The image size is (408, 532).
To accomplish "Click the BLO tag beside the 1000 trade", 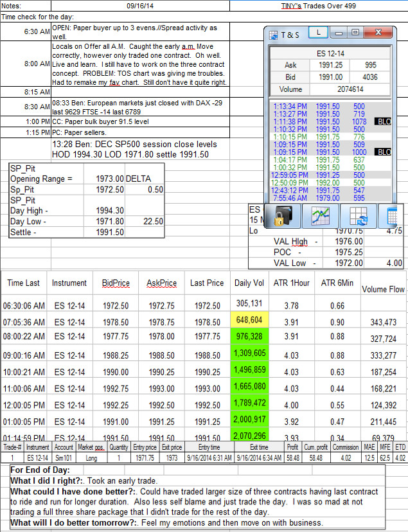I will pos(383,152).
